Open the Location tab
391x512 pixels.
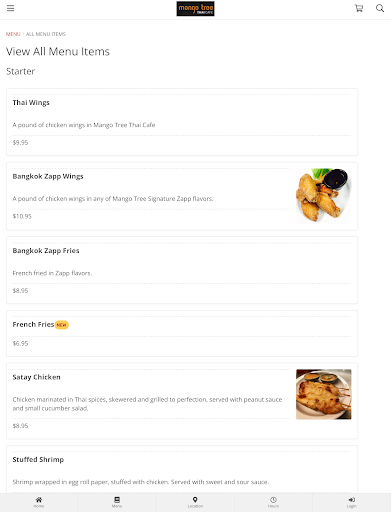tap(195, 502)
